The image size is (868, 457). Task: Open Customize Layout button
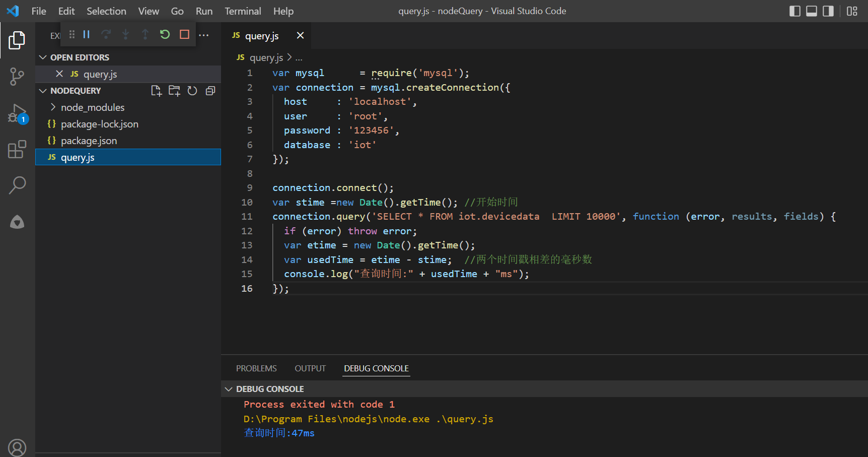tap(852, 11)
